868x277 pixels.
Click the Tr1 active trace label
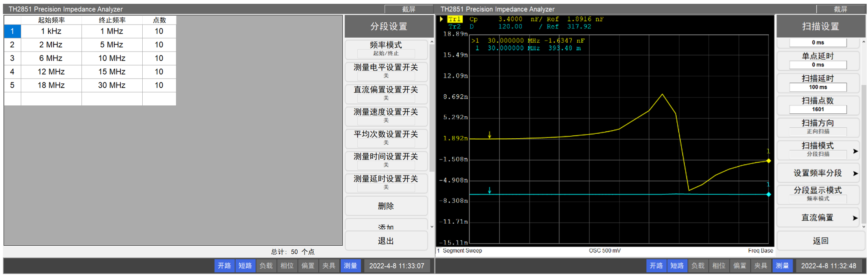tap(454, 19)
